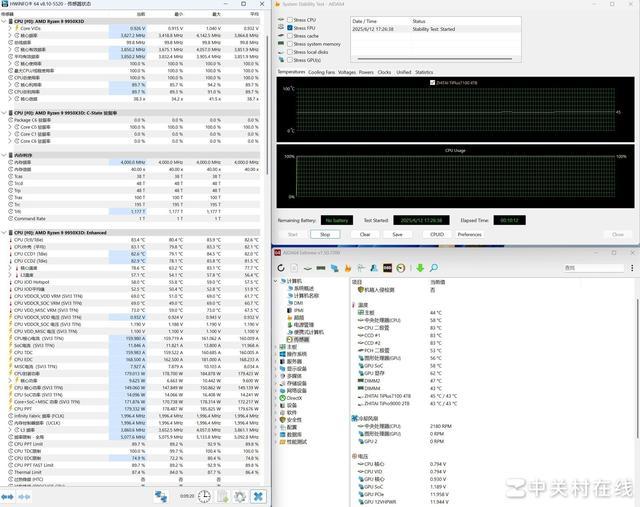
Task: Switch to the Powers tab
Action: pos(366,72)
